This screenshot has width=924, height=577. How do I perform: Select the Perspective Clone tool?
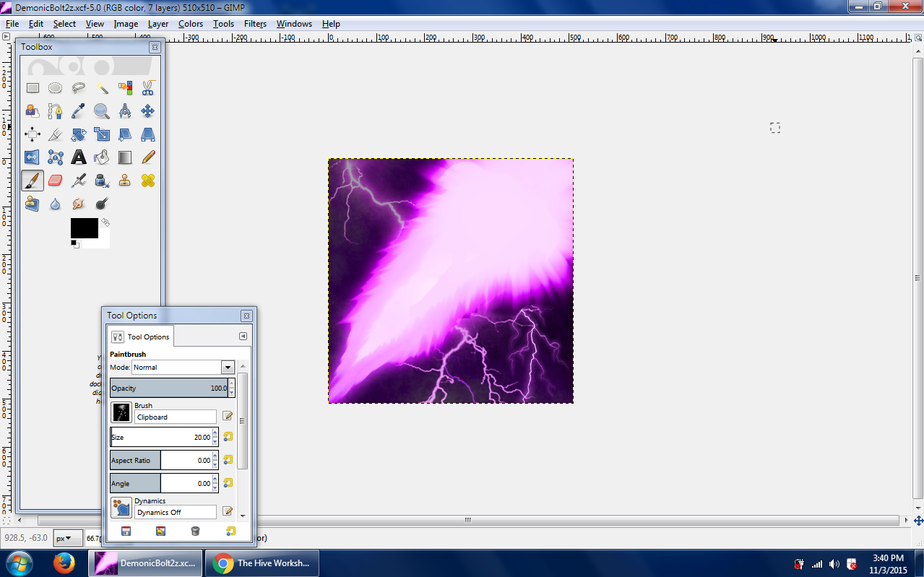coord(33,204)
